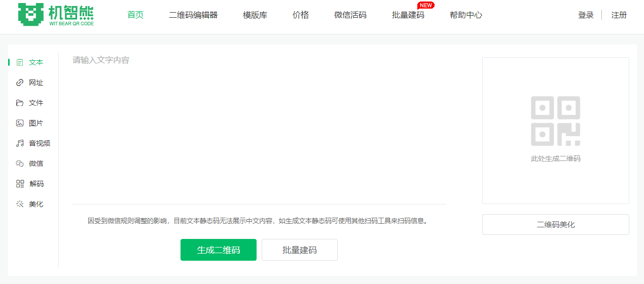Click the red NEW badge

point(426,5)
